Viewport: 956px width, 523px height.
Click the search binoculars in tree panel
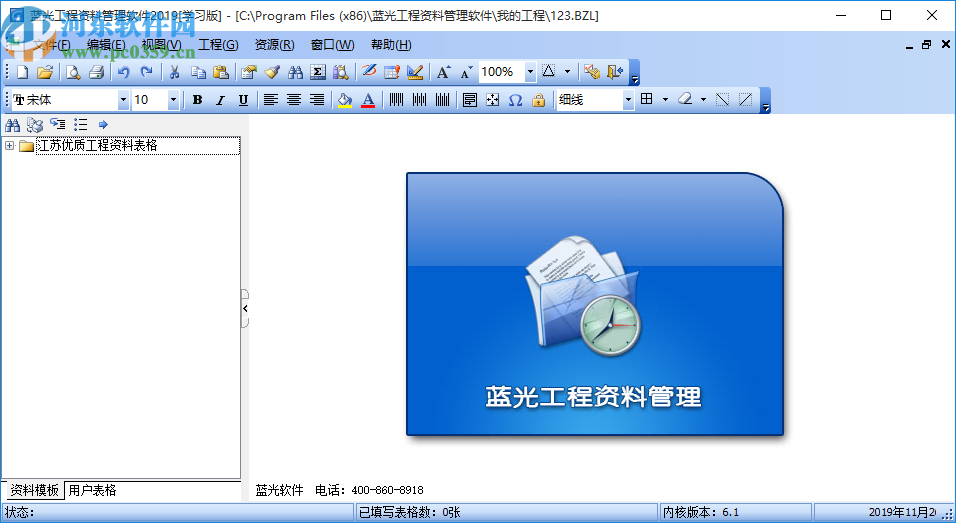[x=12, y=125]
